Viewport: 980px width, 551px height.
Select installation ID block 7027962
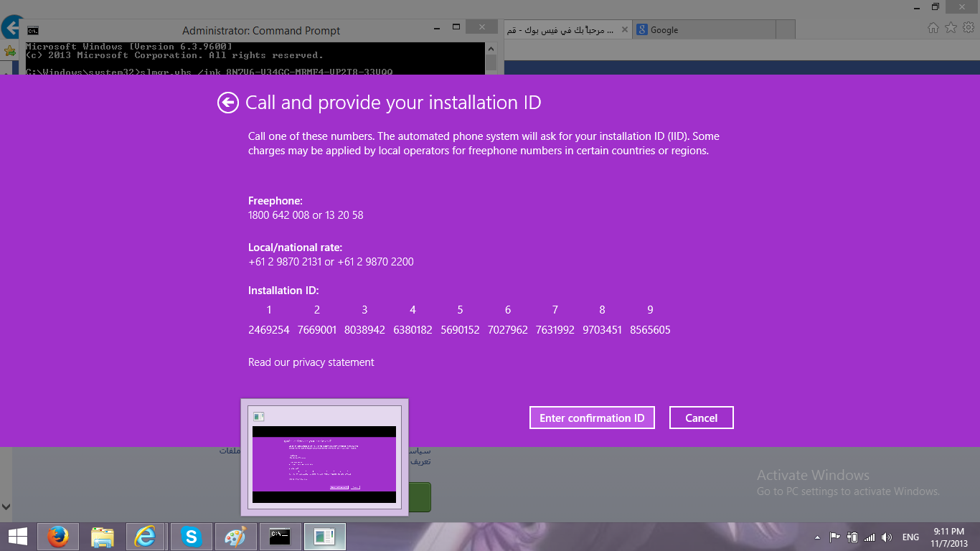[507, 330]
